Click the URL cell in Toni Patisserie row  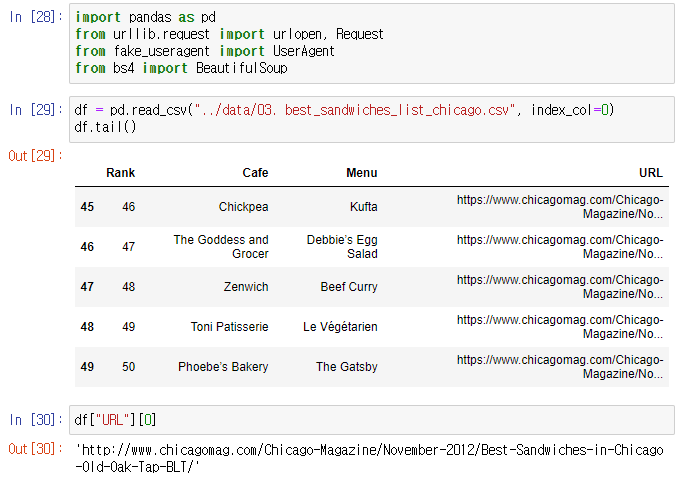[x=560, y=327]
